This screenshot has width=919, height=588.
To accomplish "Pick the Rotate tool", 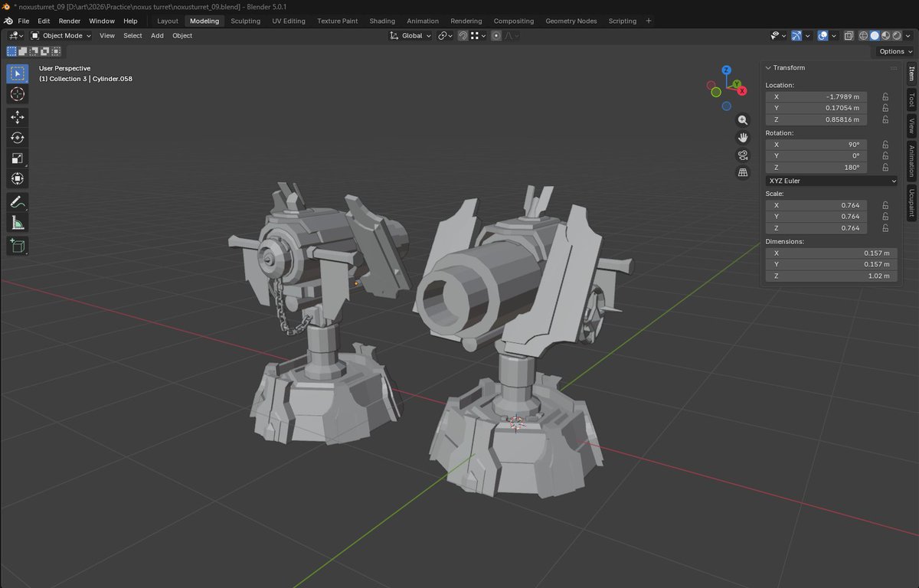I will click(18, 138).
